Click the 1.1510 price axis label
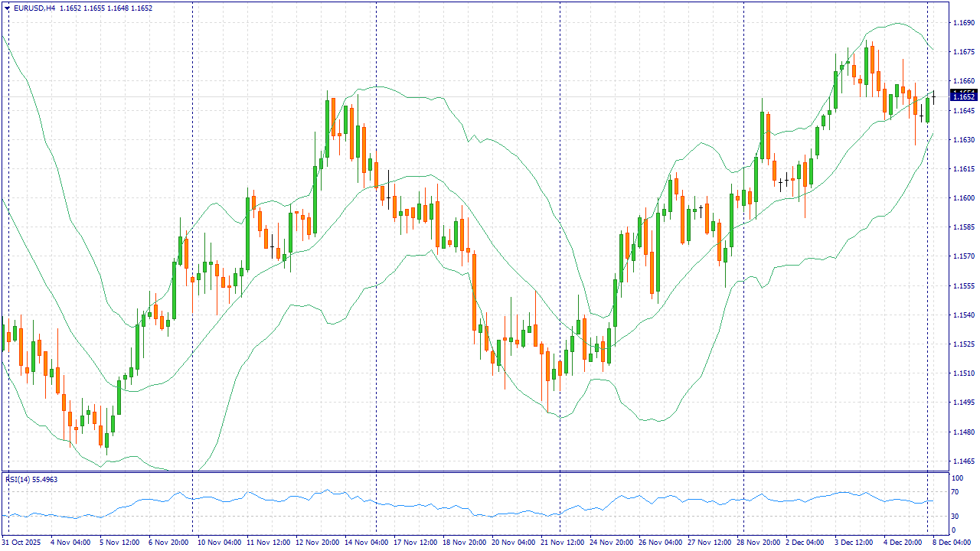980x551 pixels. coord(963,373)
